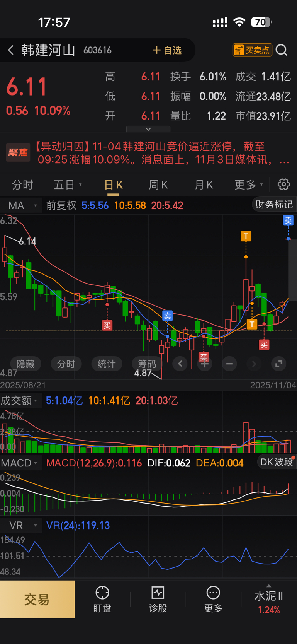Tap the VR(24):119.13 readout

pyautogui.click(x=78, y=526)
